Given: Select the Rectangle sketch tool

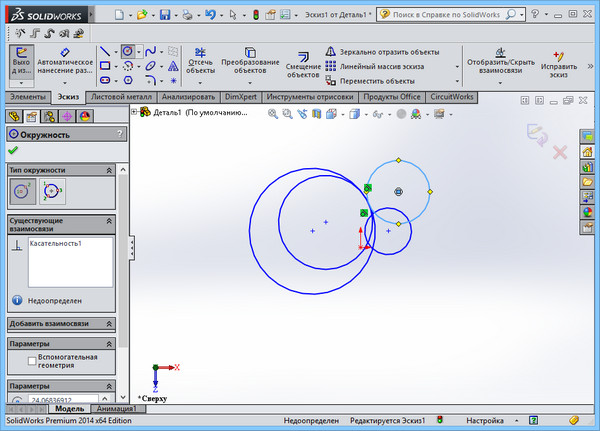Looking at the screenshot, I should coord(105,66).
